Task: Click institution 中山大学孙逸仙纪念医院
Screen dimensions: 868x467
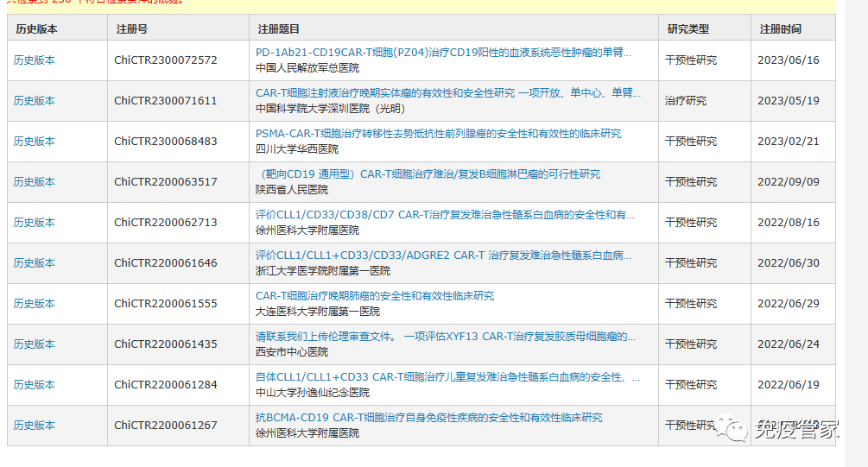Action: [313, 393]
